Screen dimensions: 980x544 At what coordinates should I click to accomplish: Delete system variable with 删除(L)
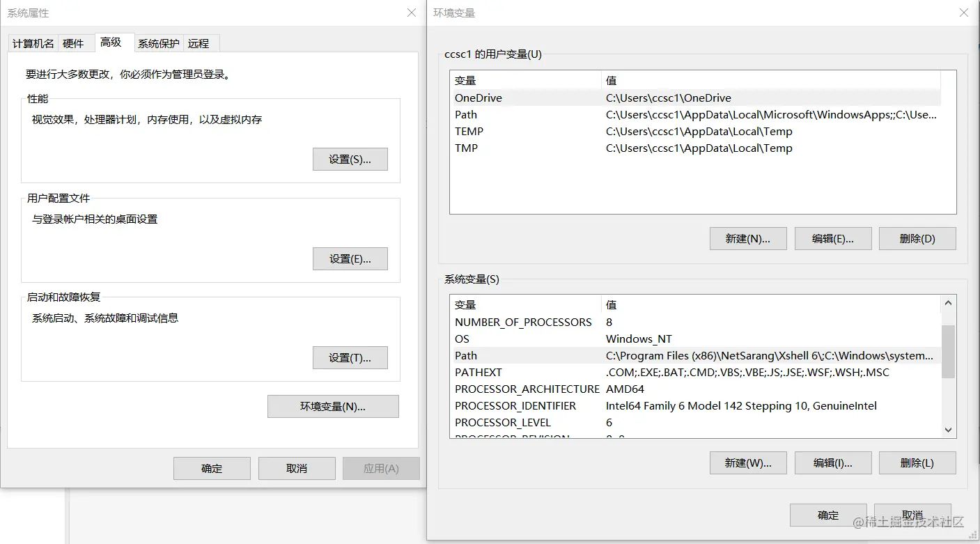click(x=917, y=463)
